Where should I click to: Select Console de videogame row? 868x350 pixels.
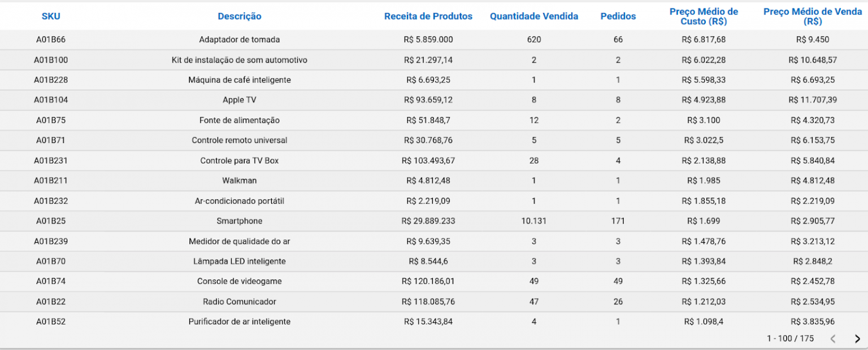pyautogui.click(x=240, y=281)
